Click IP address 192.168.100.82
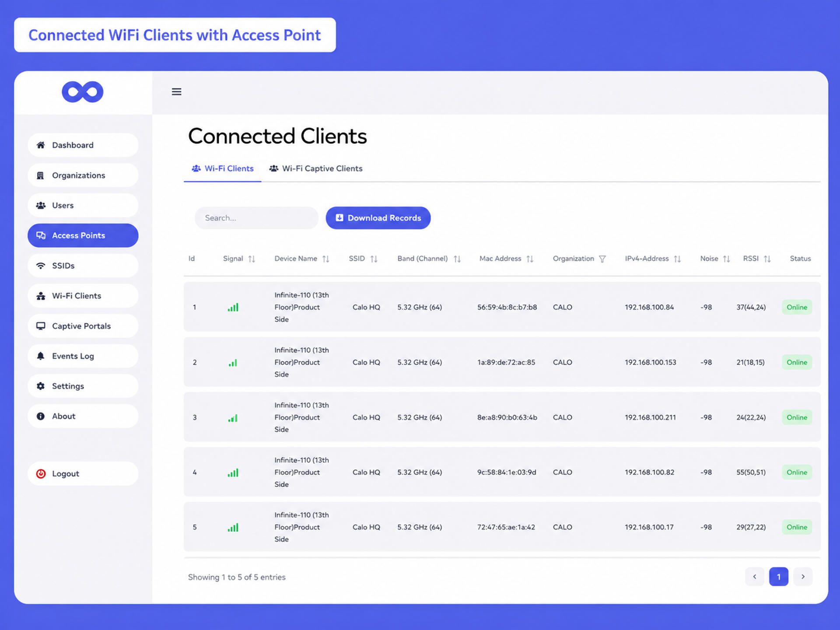 (x=649, y=472)
